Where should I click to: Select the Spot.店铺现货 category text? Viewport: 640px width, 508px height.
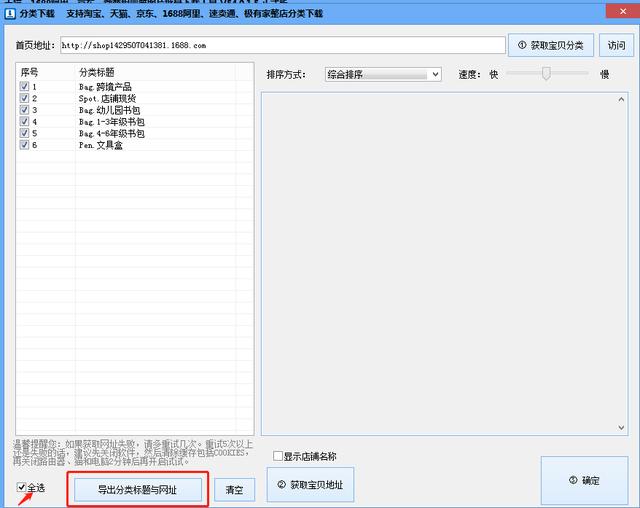click(107, 98)
